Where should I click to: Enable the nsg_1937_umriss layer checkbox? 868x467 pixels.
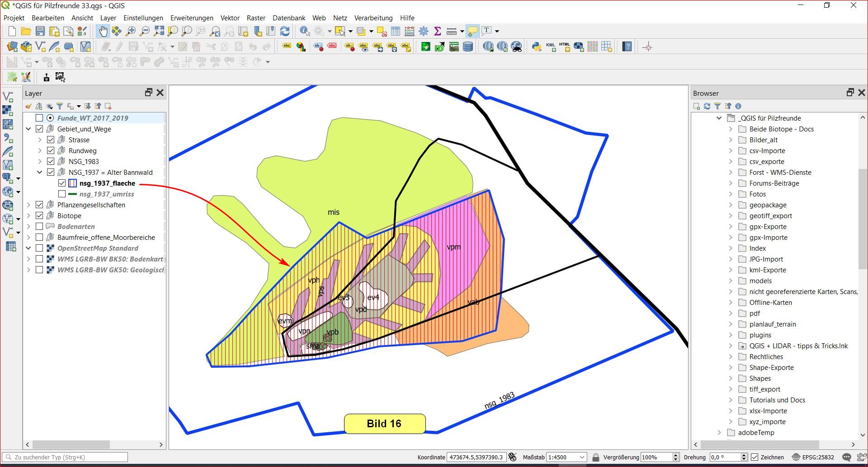tap(62, 194)
